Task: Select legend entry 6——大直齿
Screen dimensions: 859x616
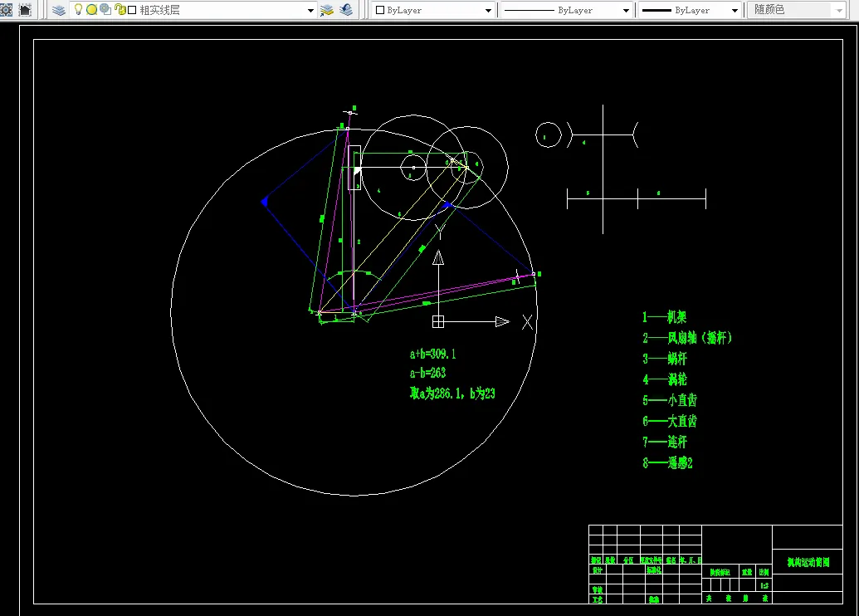Action: pyautogui.click(x=670, y=421)
